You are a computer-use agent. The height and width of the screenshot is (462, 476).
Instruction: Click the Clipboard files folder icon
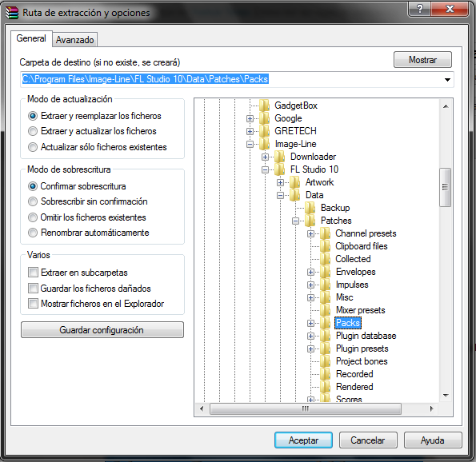tap(325, 246)
